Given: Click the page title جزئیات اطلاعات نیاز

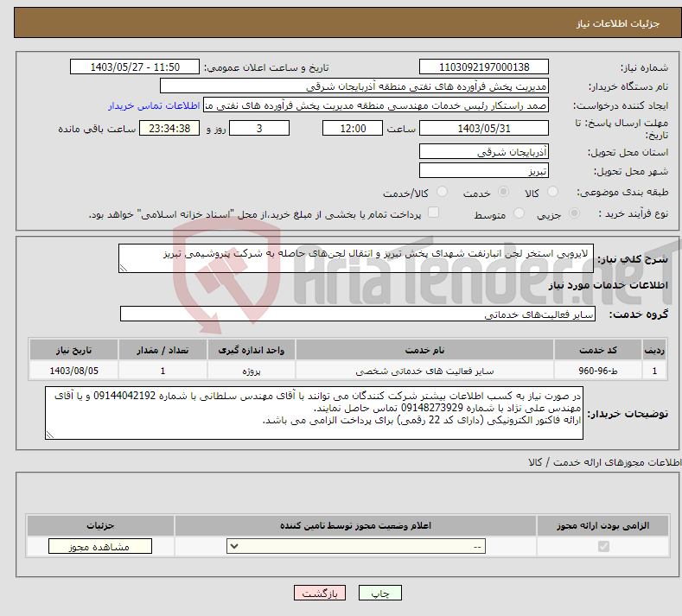Looking at the screenshot, I should (618, 23).
